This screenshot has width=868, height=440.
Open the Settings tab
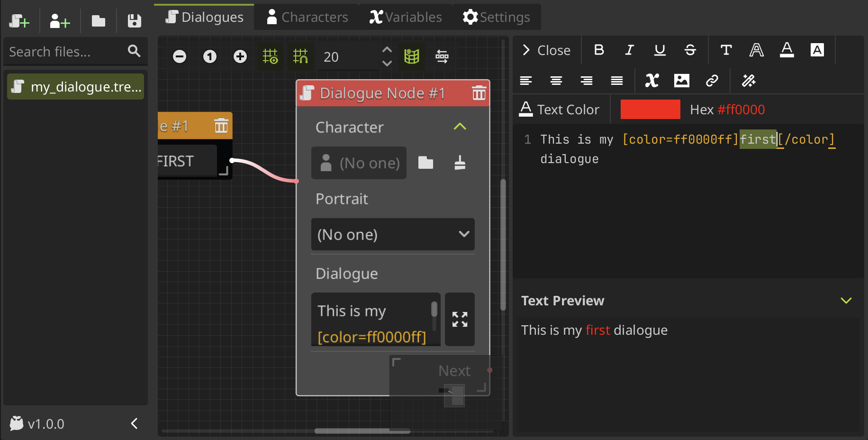click(496, 17)
